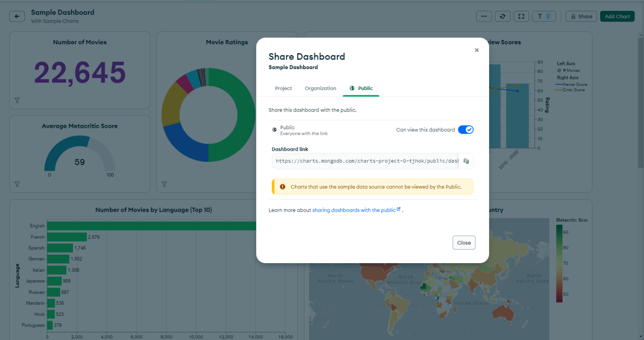Click the refresh dashboard icon
The height and width of the screenshot is (340, 644).
point(503,16)
